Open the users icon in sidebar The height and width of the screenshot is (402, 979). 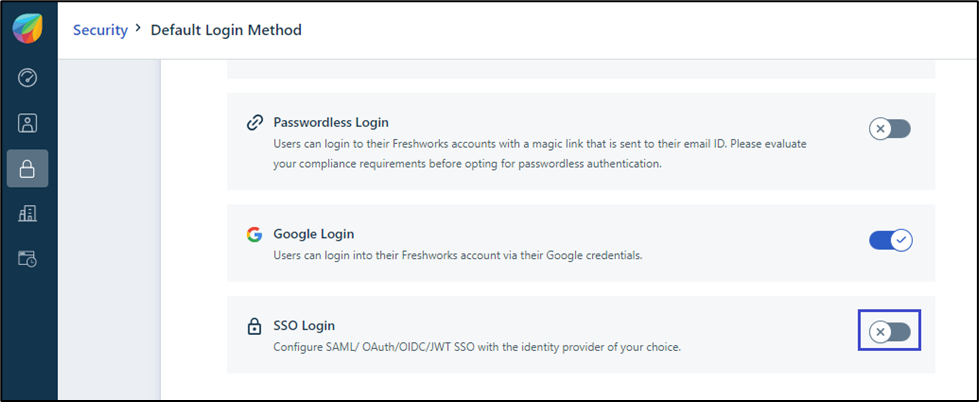coord(28,123)
